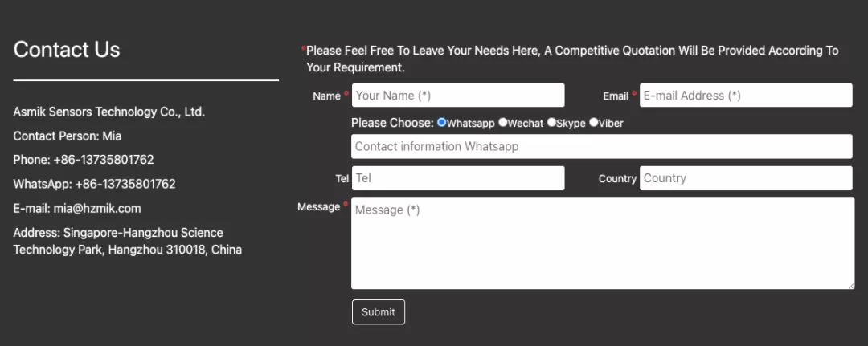The height and width of the screenshot is (346, 868).
Task: Focus the Tel input field
Action: [458, 178]
